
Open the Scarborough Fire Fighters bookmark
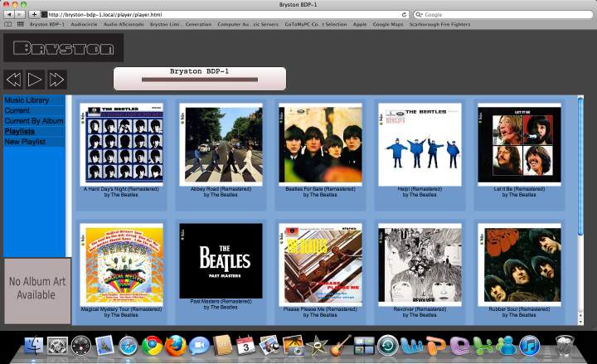pyautogui.click(x=439, y=24)
